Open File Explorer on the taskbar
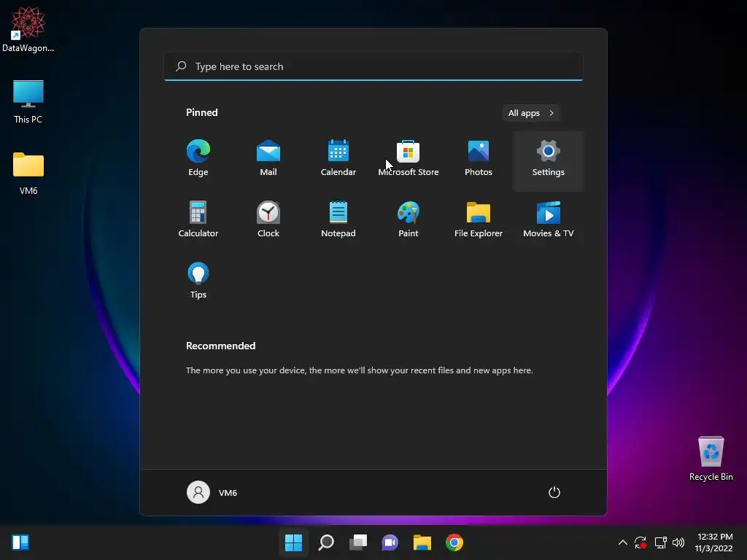This screenshot has width=747, height=560. point(422,542)
